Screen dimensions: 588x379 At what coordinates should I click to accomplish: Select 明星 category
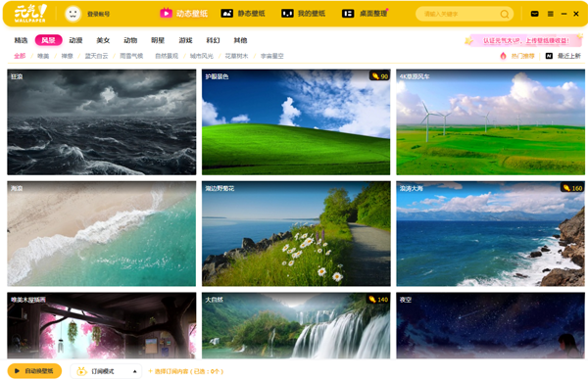(158, 40)
